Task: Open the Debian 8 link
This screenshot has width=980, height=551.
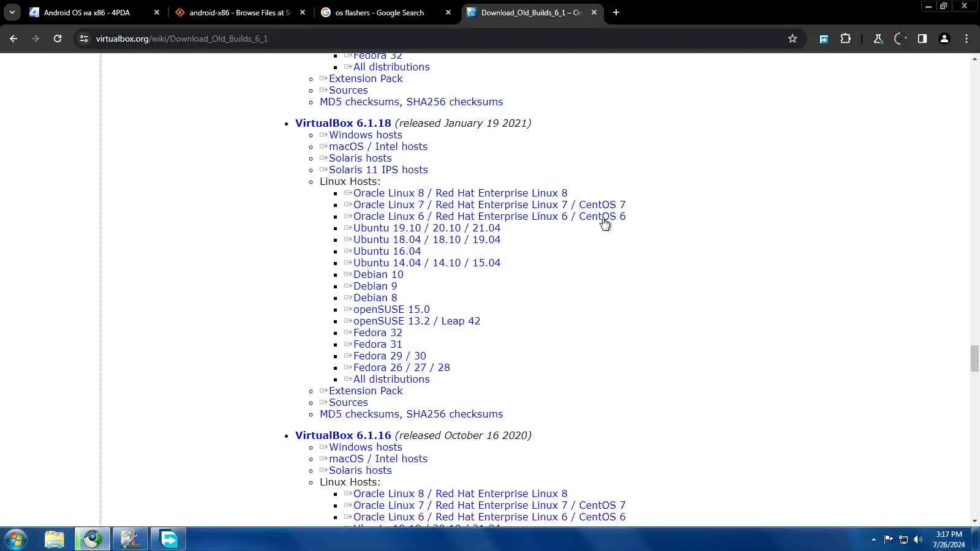Action: tap(375, 298)
